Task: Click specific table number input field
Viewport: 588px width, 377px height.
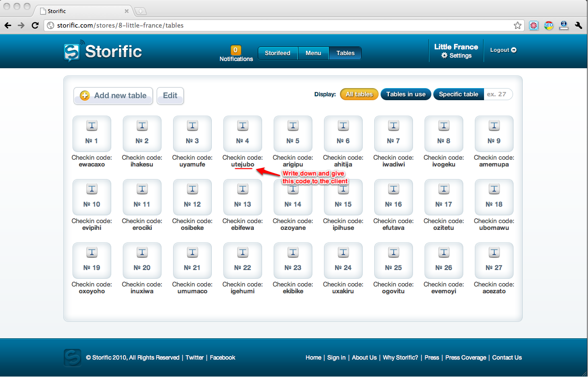Action: pos(498,94)
